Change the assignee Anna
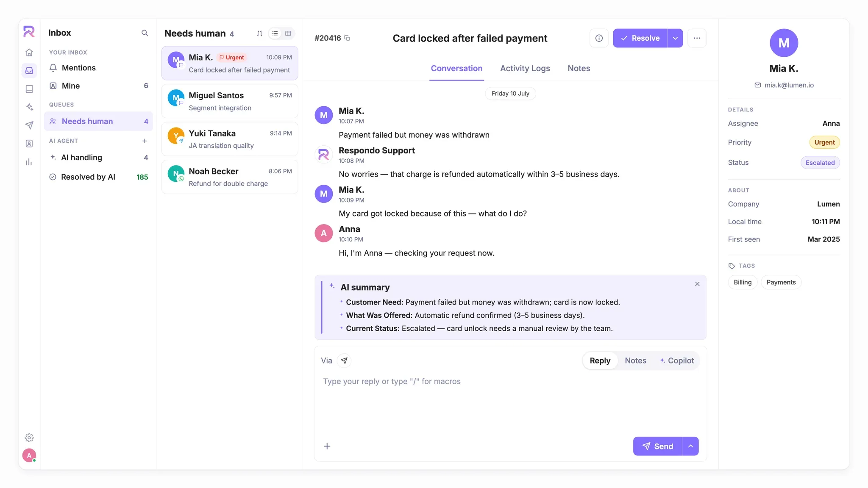 [831, 123]
